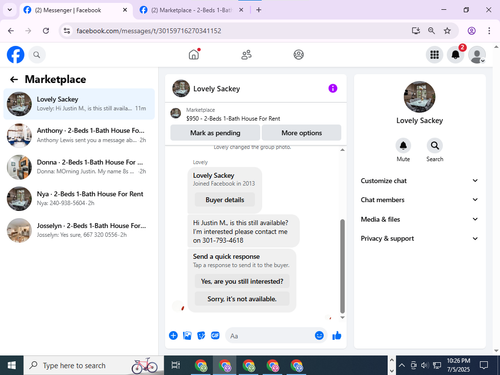Open Lovely Sackey conversation in list
Image resolution: width=500 pixels, height=375 pixels.
79,104
